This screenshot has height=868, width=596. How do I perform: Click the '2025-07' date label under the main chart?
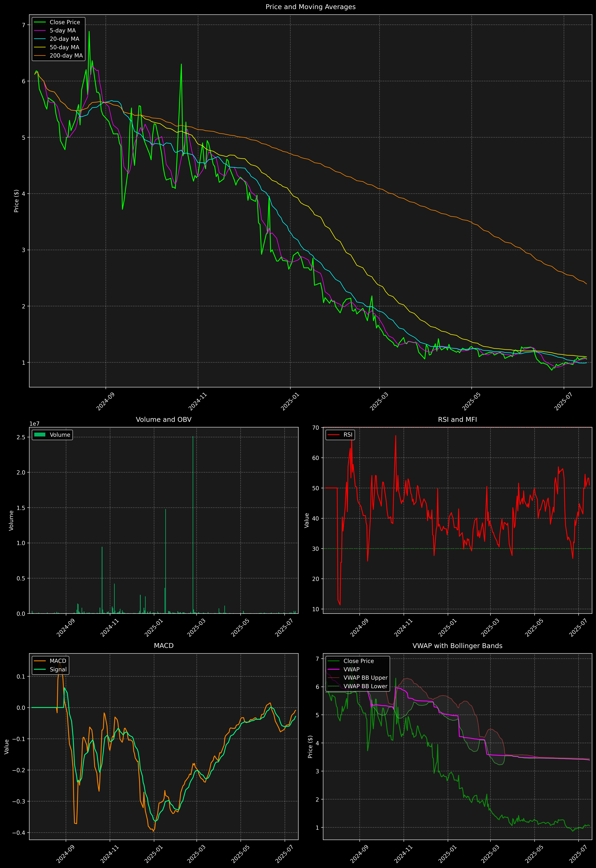[x=563, y=402]
